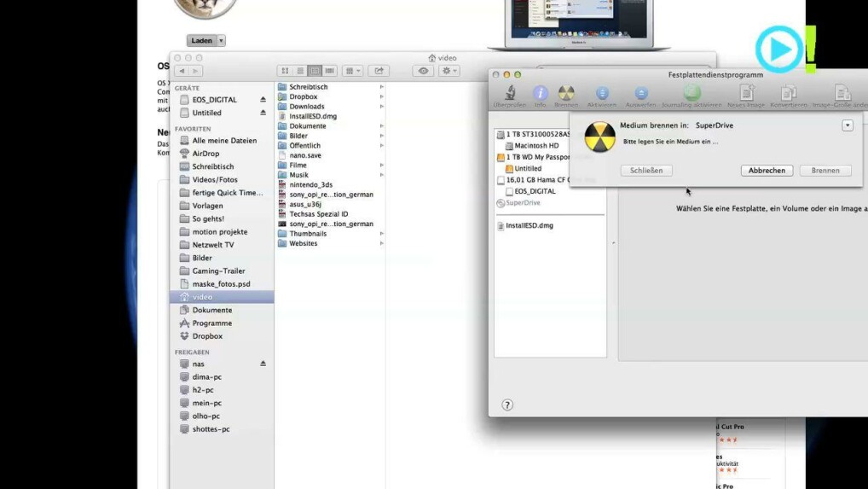
Task: Expand the burn options disclosure arrow
Action: click(x=847, y=125)
